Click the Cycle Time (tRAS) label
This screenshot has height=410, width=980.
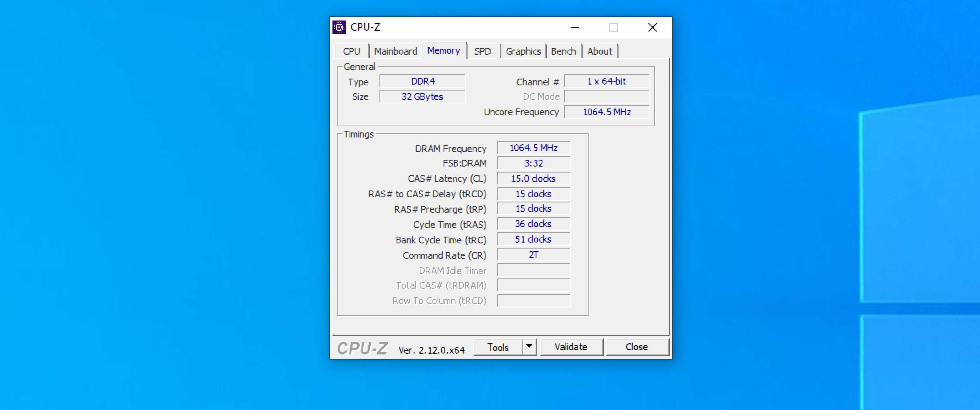pyautogui.click(x=450, y=225)
